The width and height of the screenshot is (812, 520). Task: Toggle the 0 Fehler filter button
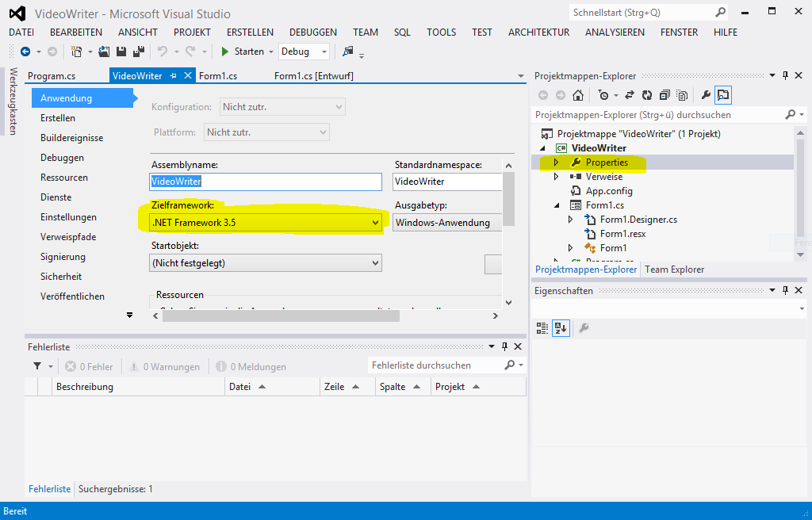89,367
